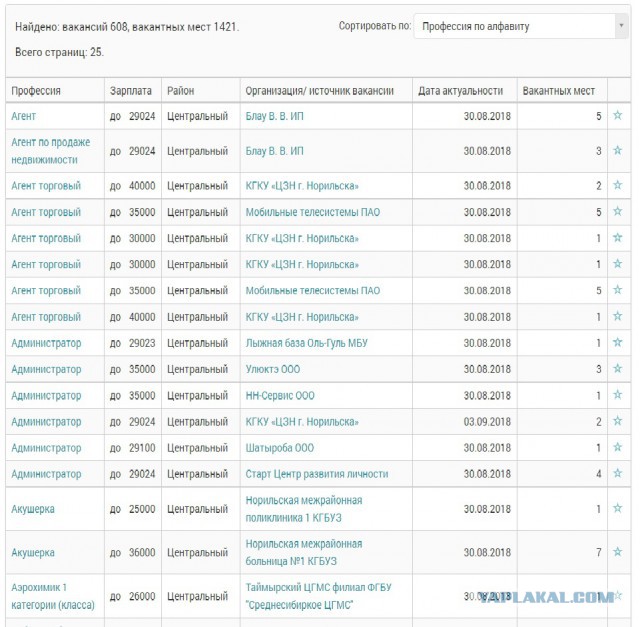
Task: Favorite the НН-Сервис ООО Администратор row
Action: tap(618, 395)
